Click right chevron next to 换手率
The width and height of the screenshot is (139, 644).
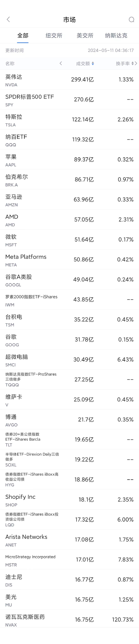click(136, 63)
